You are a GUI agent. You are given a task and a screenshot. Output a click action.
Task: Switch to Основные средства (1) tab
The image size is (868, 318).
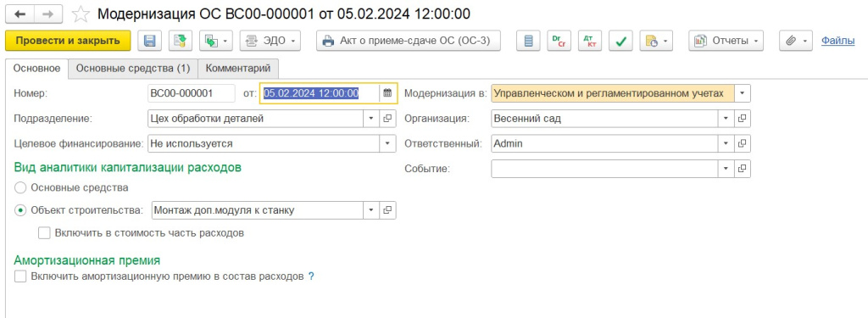(133, 69)
